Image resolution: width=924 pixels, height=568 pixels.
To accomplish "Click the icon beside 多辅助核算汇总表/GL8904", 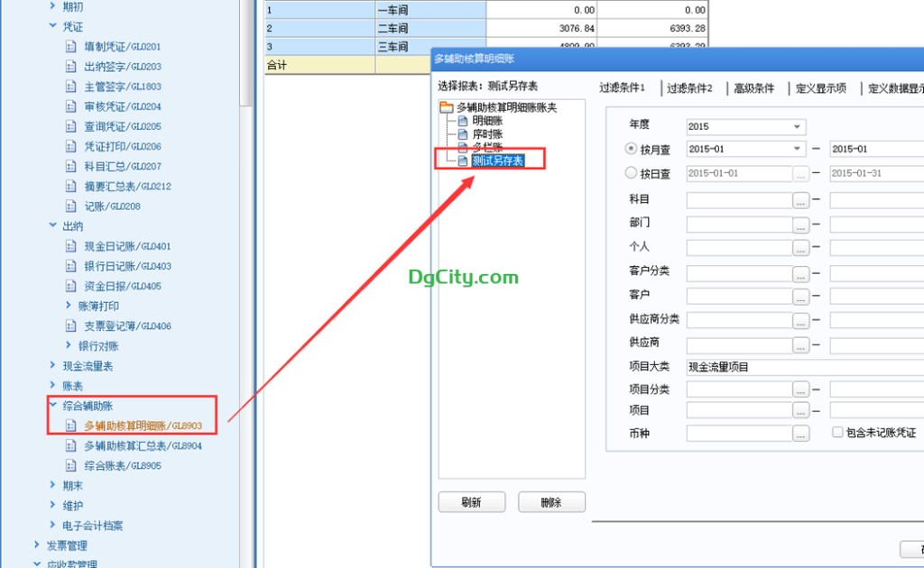I will 71,446.
